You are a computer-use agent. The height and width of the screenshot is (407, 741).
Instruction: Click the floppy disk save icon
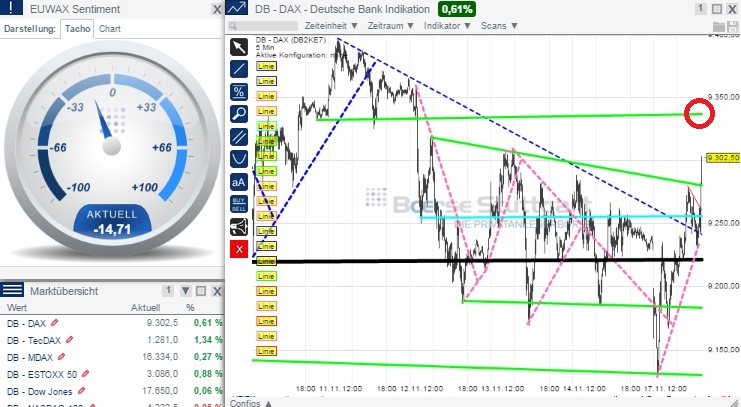[x=732, y=27]
